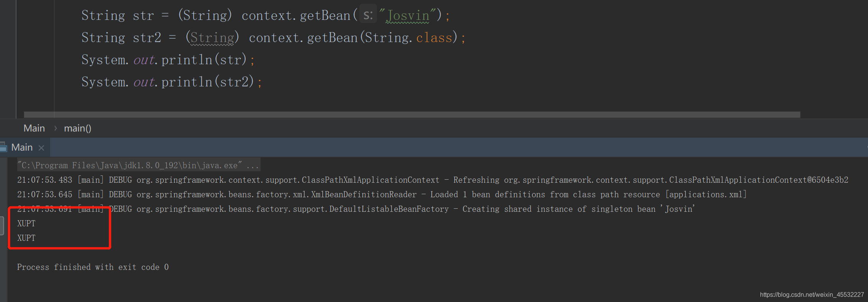The image size is (868, 302).
Task: Click the run tool window icon beside Main tab
Action: pyautogui.click(x=3, y=147)
